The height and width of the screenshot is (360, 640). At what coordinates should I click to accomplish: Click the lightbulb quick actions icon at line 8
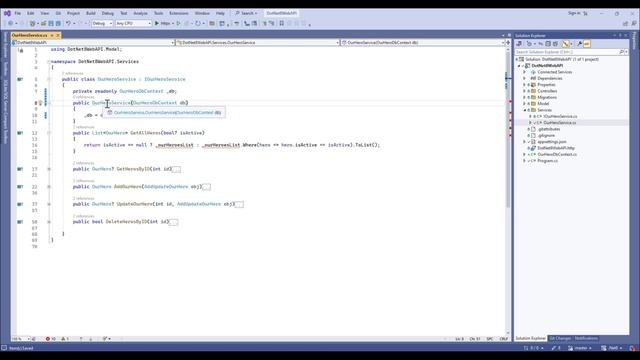tap(40, 103)
